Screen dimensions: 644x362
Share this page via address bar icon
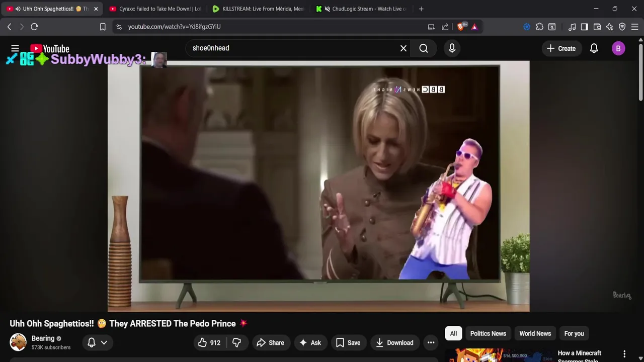(445, 27)
